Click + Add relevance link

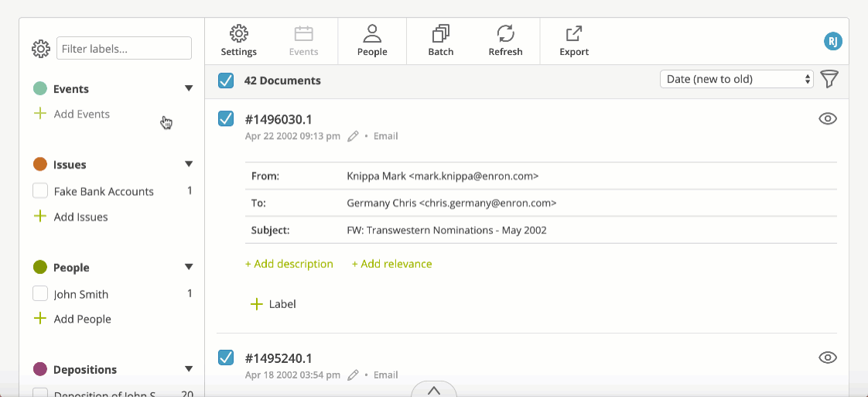392,264
